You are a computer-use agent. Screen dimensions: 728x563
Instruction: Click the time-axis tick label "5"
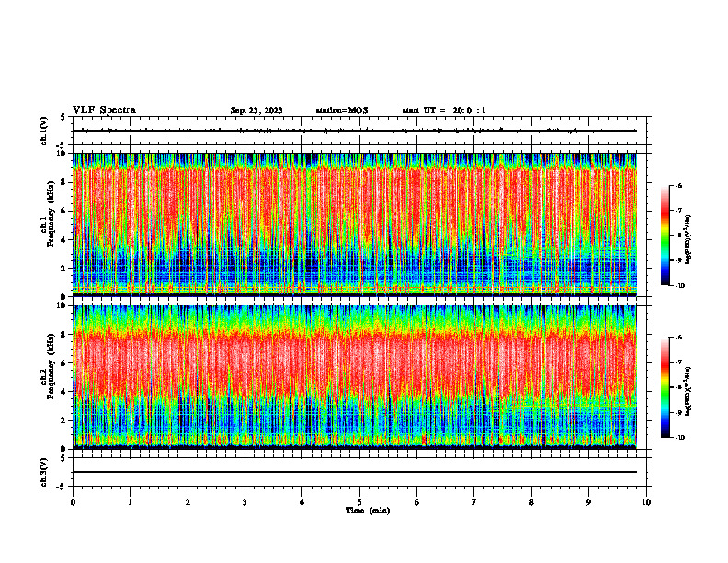coord(359,502)
